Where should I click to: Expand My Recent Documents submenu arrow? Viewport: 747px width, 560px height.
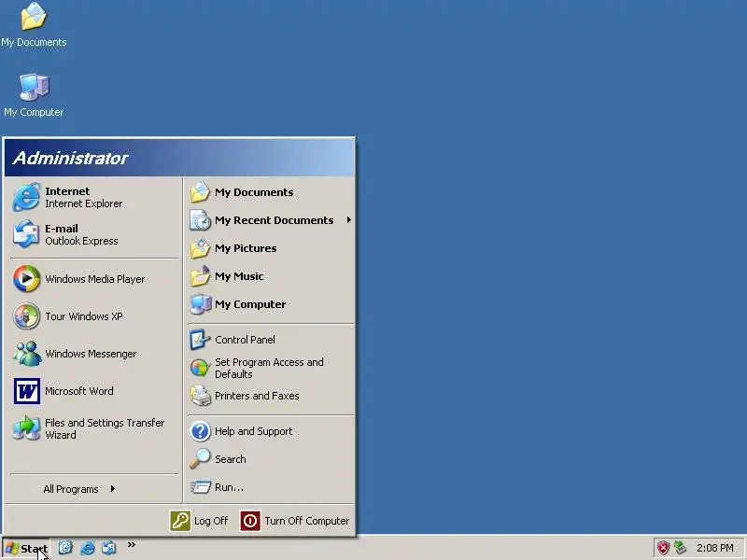pos(349,220)
